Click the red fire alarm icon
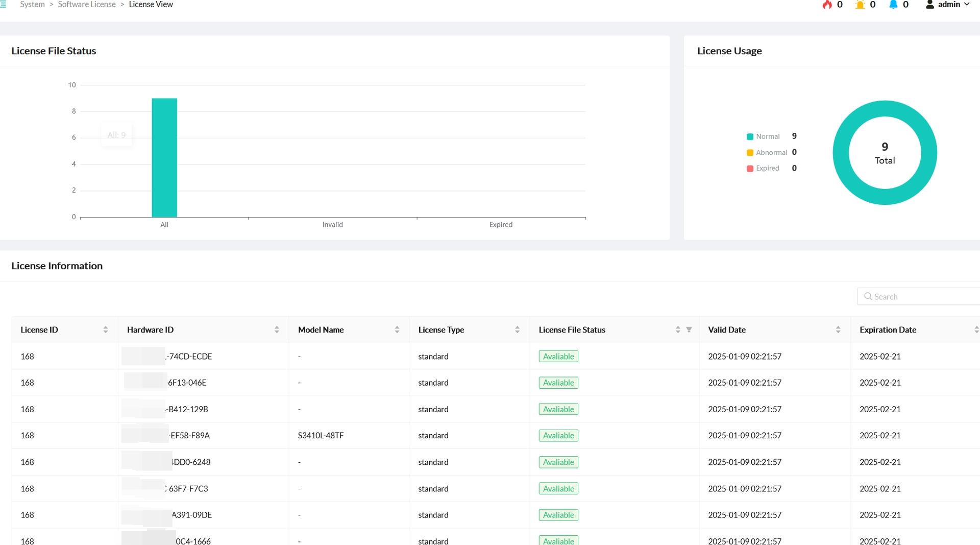The width and height of the screenshot is (980, 545). pyautogui.click(x=827, y=5)
